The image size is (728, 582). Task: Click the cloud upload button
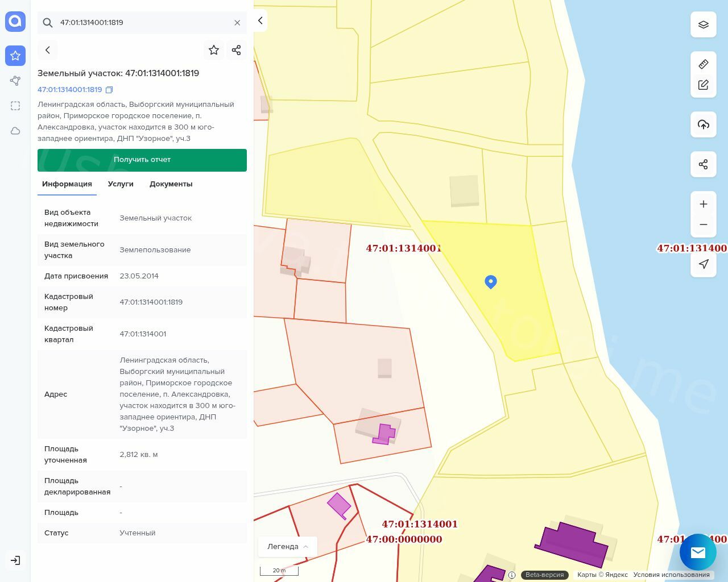(x=704, y=124)
